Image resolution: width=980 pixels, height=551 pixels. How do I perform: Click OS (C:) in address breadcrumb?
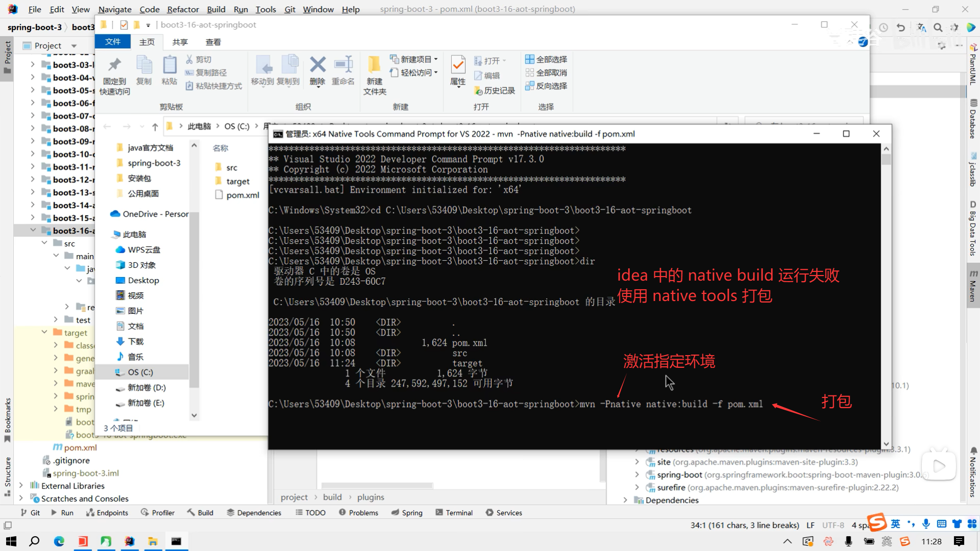pos(237,126)
